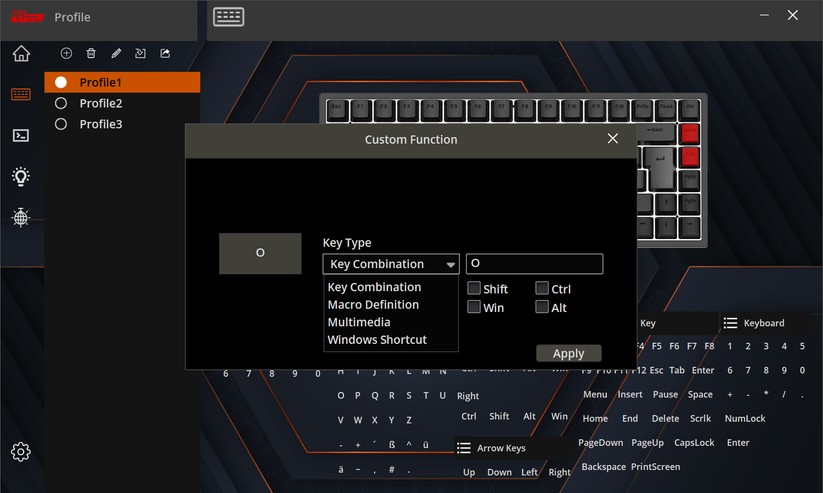
Task: Expand the Arrow Keys list header
Action: pos(501,448)
